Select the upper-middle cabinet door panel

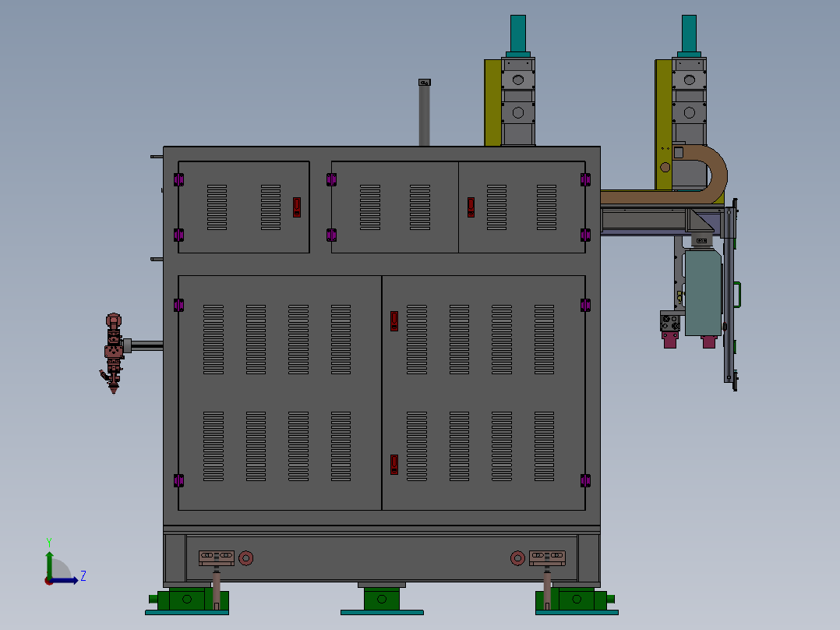tap(395, 207)
